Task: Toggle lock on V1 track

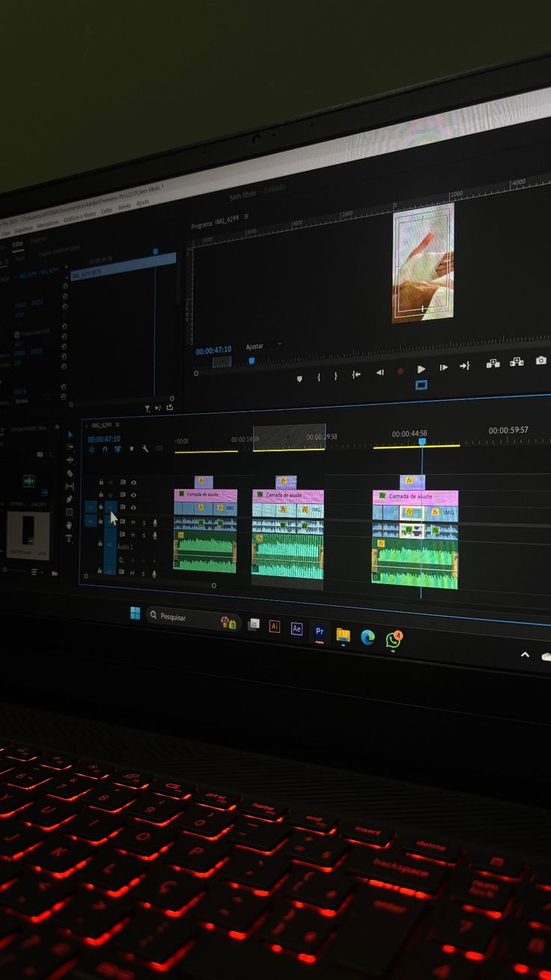Action: click(x=100, y=507)
